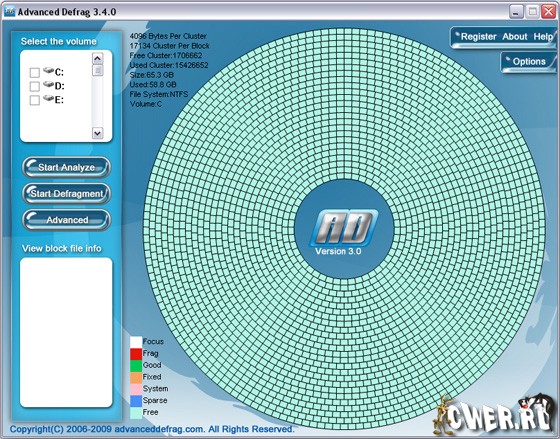The width and height of the screenshot is (560, 439).
Task: Click the System pink legend swatch
Action: pos(136,389)
